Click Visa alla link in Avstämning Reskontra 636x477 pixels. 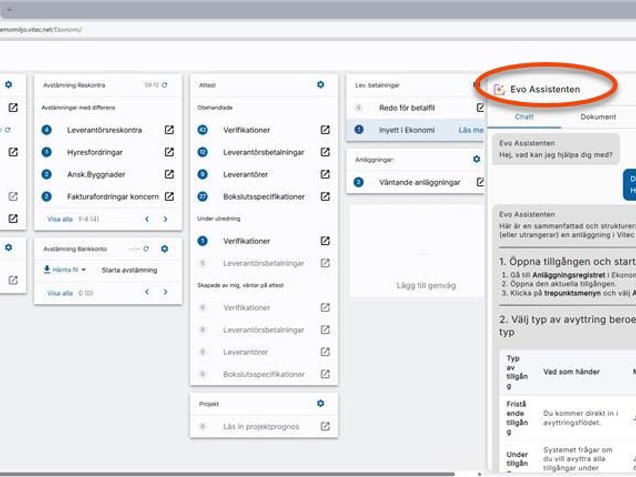click(x=60, y=218)
